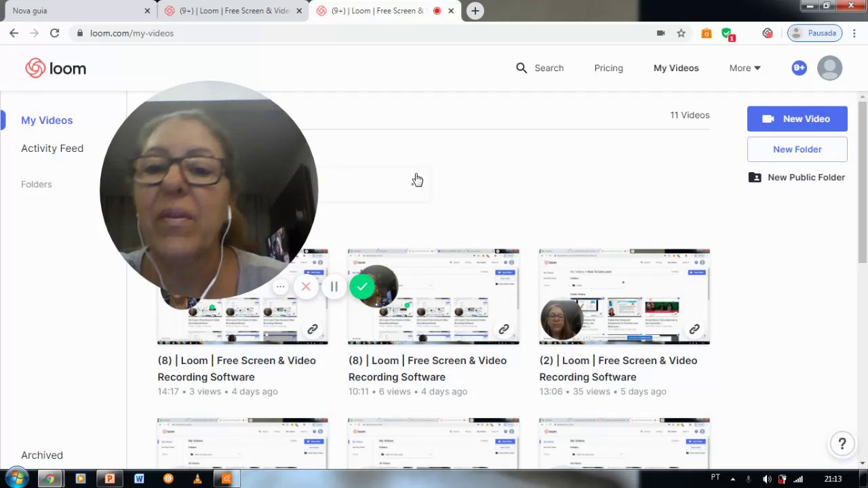This screenshot has height=488, width=868.
Task: Go back in browser history
Action: pos(14,33)
